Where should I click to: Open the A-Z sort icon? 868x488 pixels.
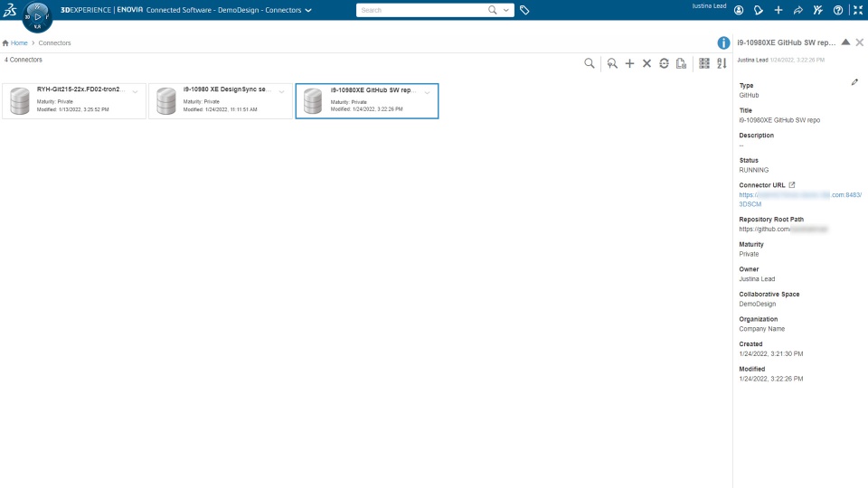(722, 63)
